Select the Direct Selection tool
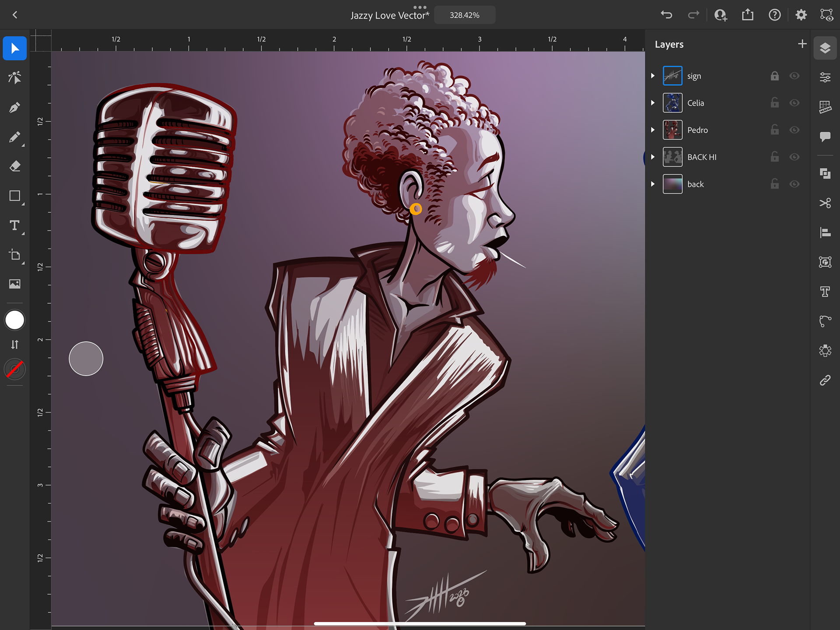 click(15, 77)
